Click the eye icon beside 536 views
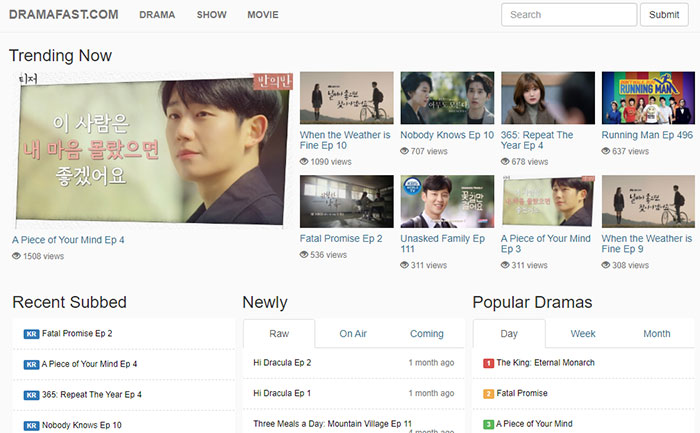This screenshot has width=700, height=433. click(x=304, y=255)
